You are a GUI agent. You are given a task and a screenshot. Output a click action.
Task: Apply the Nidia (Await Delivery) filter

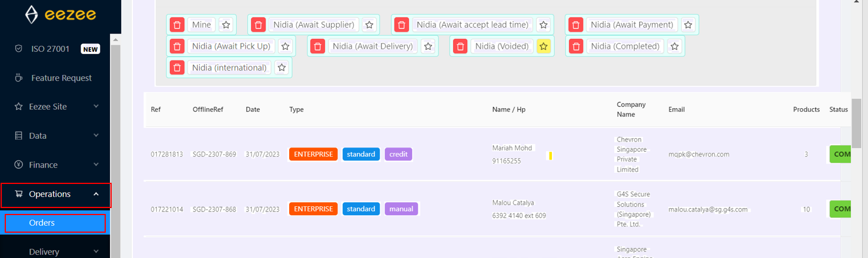(373, 46)
